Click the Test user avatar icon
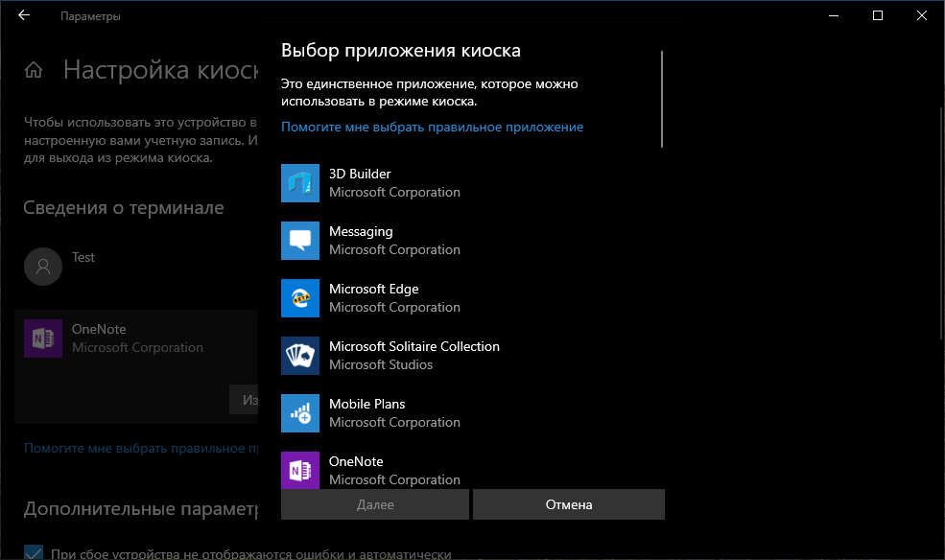Viewport: 945px width, 560px height. pyautogui.click(x=42, y=266)
